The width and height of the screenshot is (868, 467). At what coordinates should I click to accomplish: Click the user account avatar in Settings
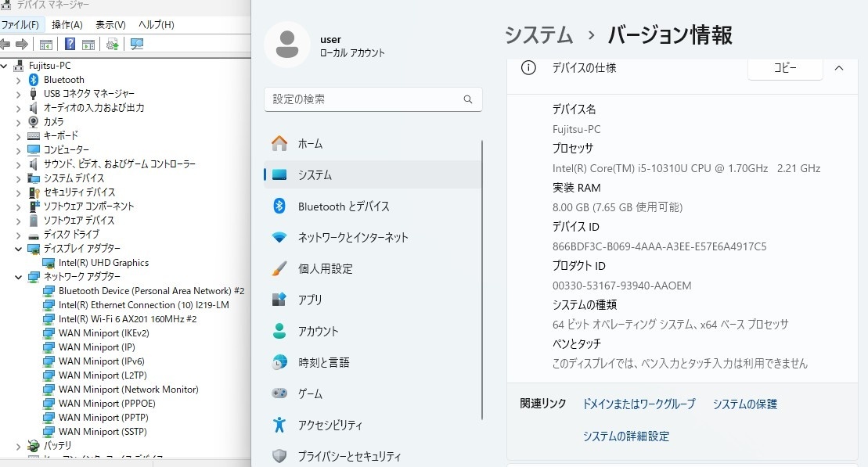point(286,45)
